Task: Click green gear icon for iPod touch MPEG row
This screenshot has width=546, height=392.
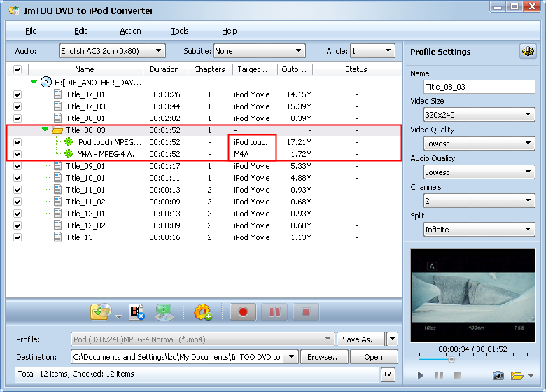Action: [x=69, y=141]
